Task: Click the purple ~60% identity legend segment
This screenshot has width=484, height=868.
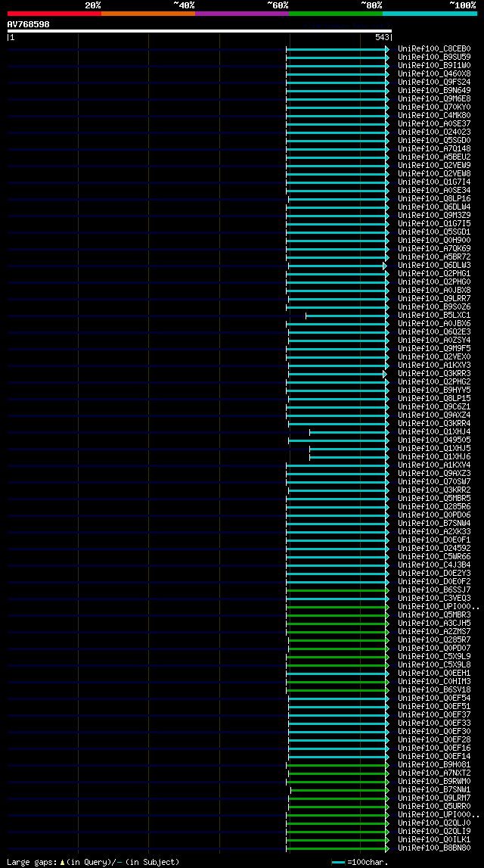Action: pos(242,14)
